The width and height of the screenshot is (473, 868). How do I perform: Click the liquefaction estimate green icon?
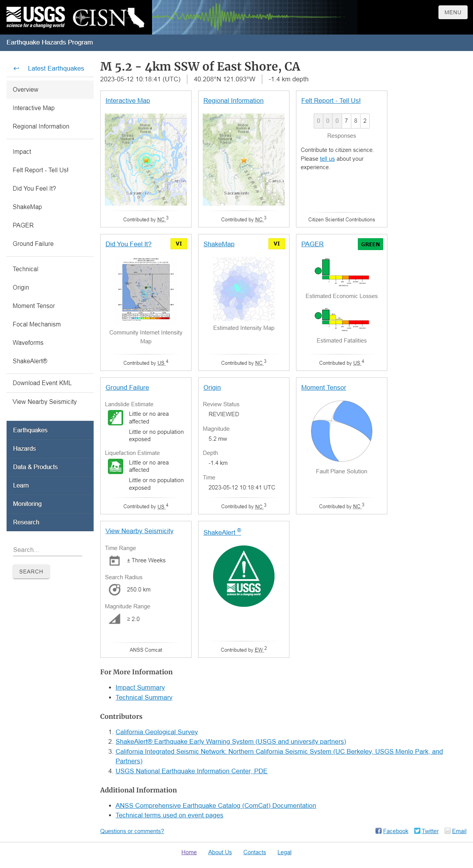(x=116, y=466)
